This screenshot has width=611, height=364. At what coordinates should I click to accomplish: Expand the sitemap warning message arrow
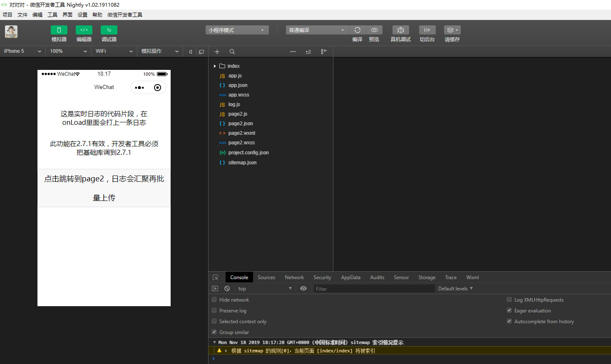(x=226, y=351)
